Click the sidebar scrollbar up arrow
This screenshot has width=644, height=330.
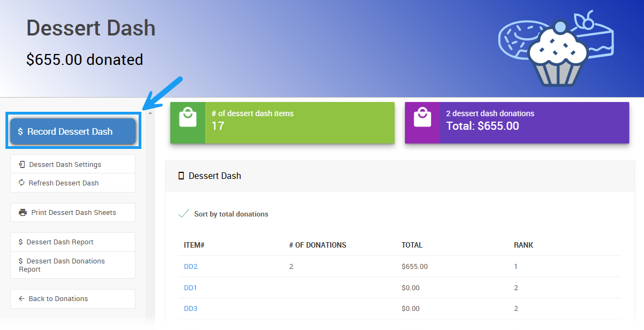(x=150, y=113)
